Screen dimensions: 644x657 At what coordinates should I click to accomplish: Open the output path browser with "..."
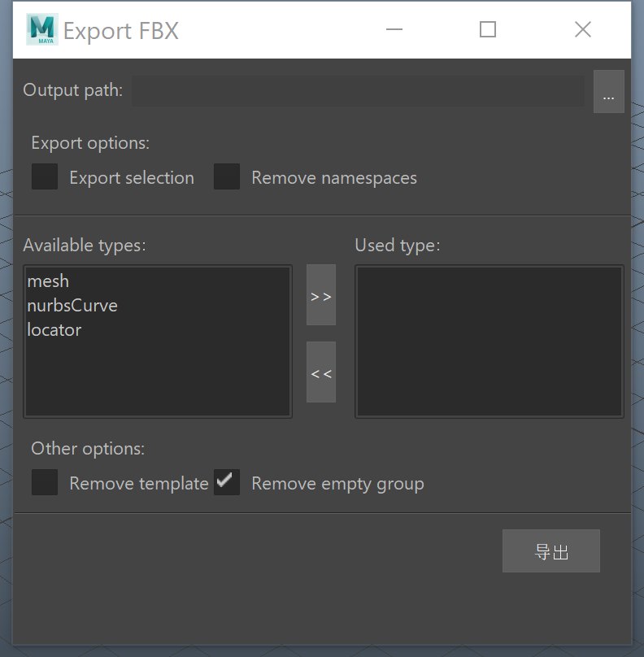608,90
